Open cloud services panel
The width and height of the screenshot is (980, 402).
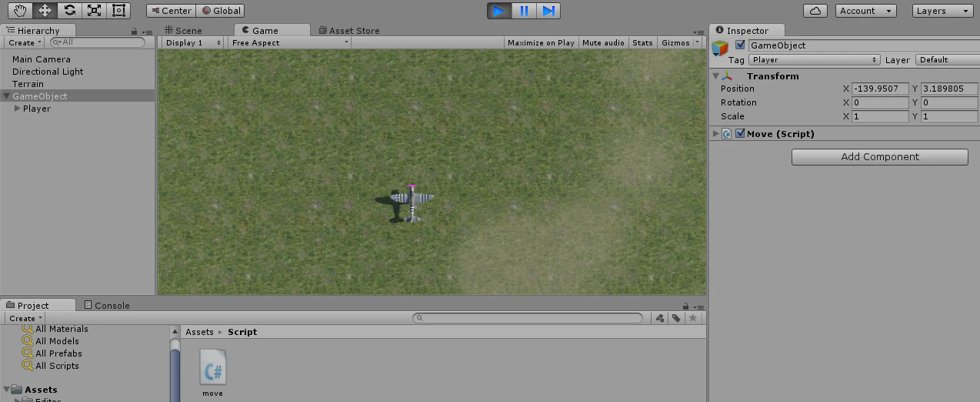point(815,11)
